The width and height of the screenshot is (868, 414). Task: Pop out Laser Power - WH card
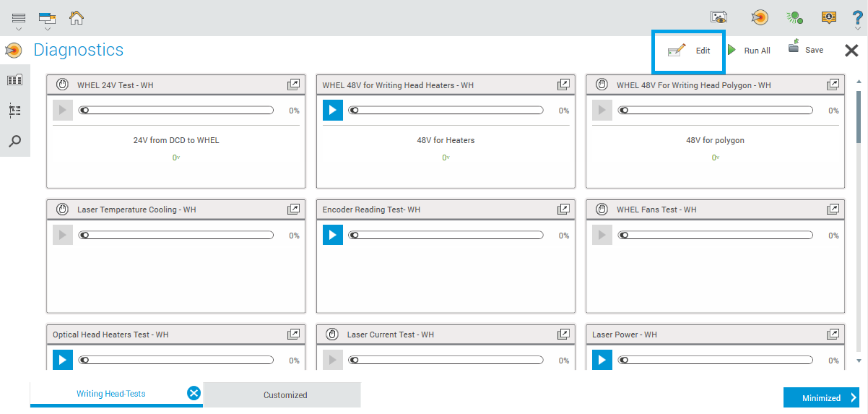point(833,335)
